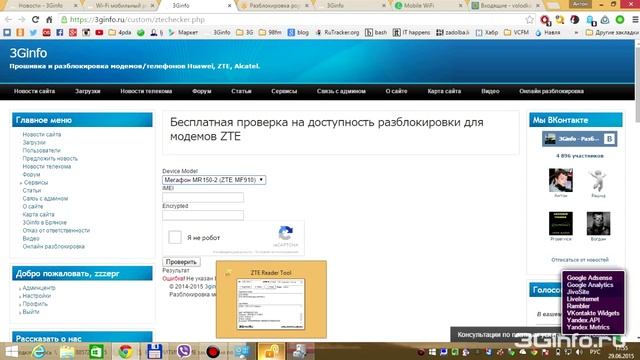The image size is (640, 360).
Task: Open 'Отказ от ответственности' sidebar link
Action: (56, 230)
